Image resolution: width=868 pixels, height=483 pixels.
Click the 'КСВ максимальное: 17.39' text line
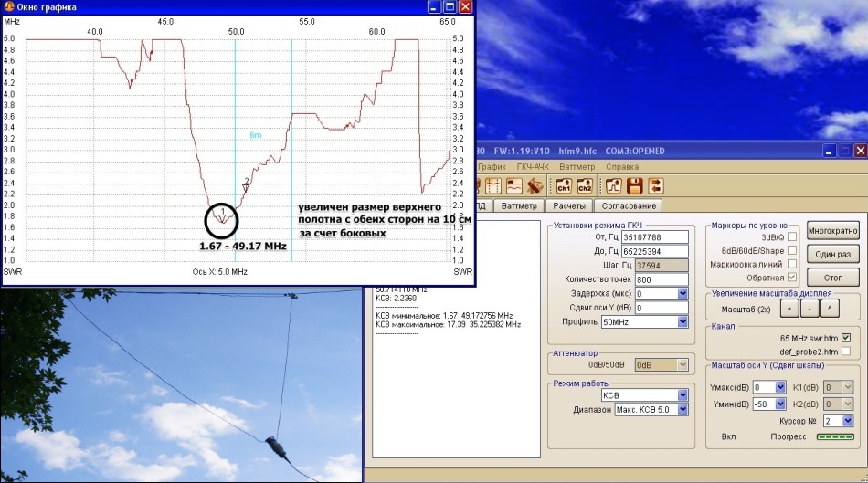click(449, 324)
